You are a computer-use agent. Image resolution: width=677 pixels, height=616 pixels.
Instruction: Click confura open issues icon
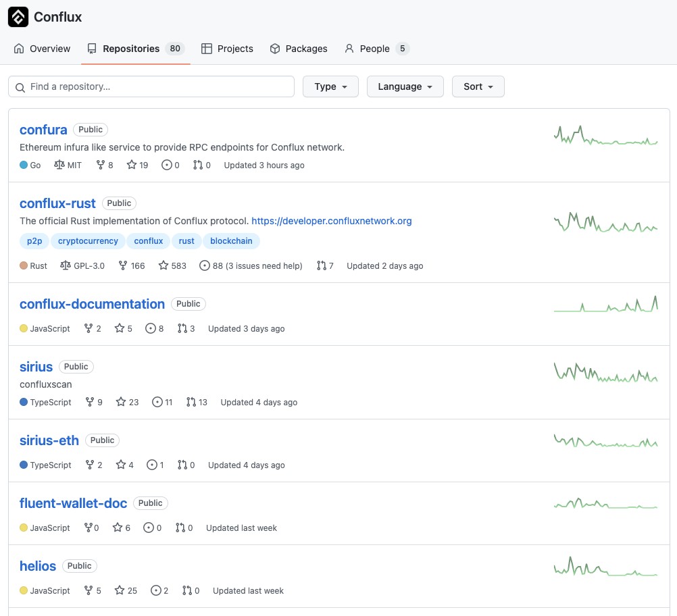click(x=167, y=165)
